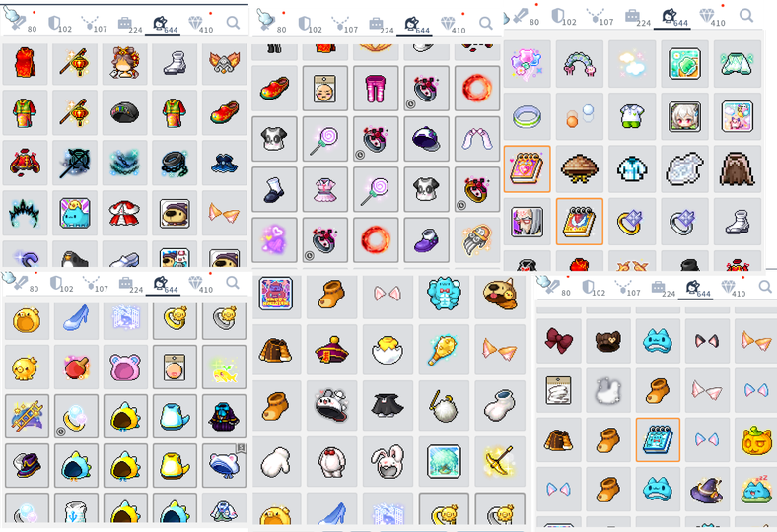The image size is (777, 532).
Task: Select the purple shoe item
Action: point(426,240)
